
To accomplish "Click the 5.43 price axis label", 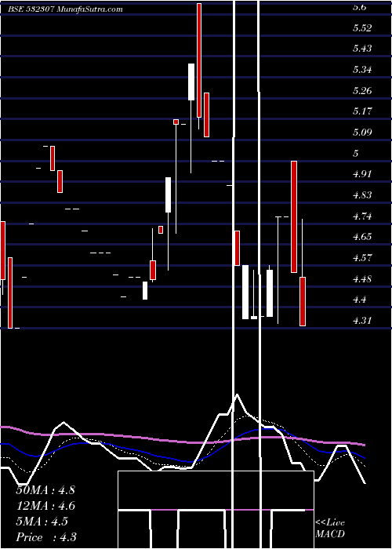I will click(362, 49).
